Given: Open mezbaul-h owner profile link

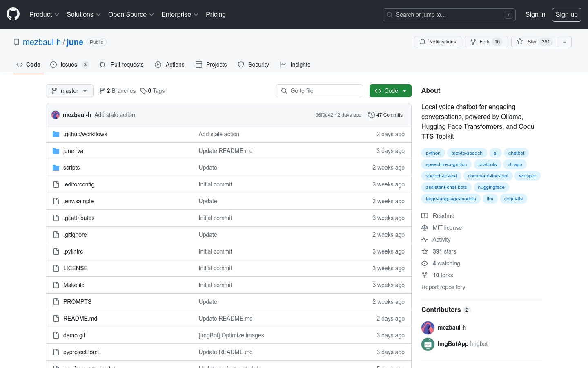Looking at the screenshot, I should (42, 42).
